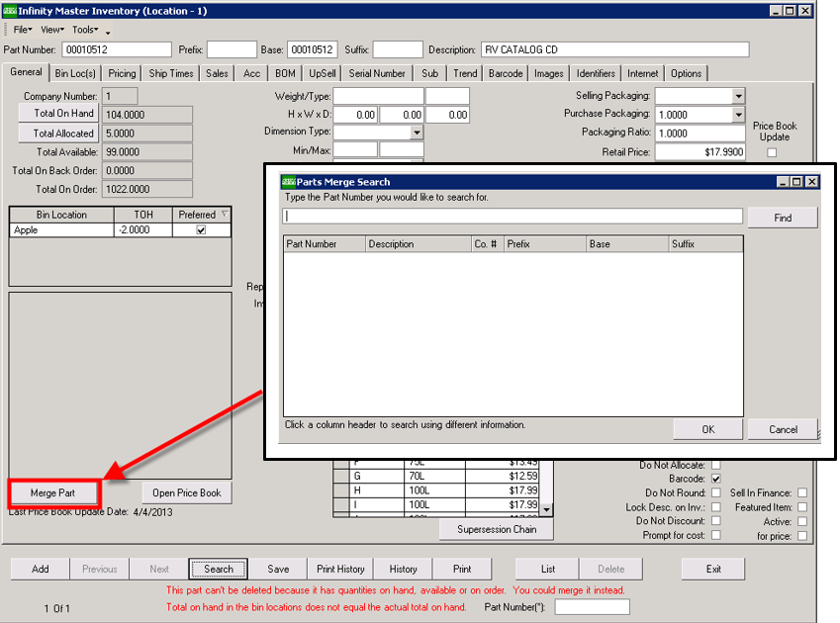This screenshot has height=623, width=840.
Task: Toggle the Preferred checkbox for the Apple bin
Action: point(201,229)
